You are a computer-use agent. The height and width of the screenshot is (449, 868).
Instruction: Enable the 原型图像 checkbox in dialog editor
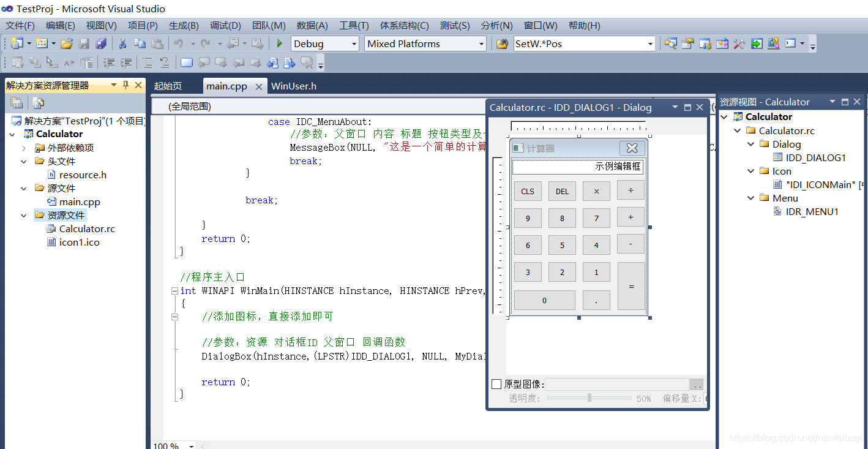pyautogui.click(x=497, y=385)
